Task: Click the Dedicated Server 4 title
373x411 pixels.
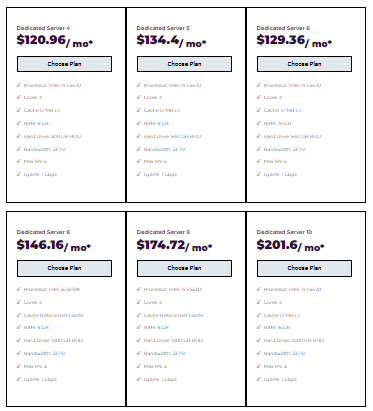Action: pyautogui.click(x=43, y=28)
